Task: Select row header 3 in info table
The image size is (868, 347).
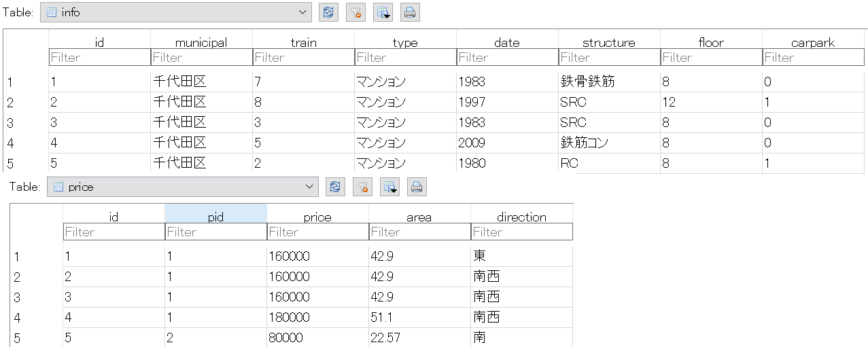Action: [26, 123]
